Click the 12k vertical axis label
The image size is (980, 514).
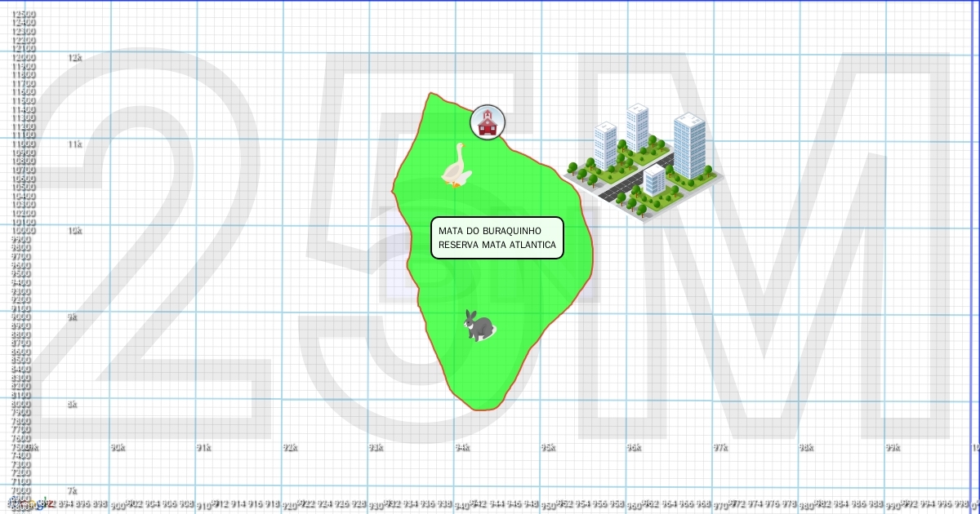coord(75,58)
